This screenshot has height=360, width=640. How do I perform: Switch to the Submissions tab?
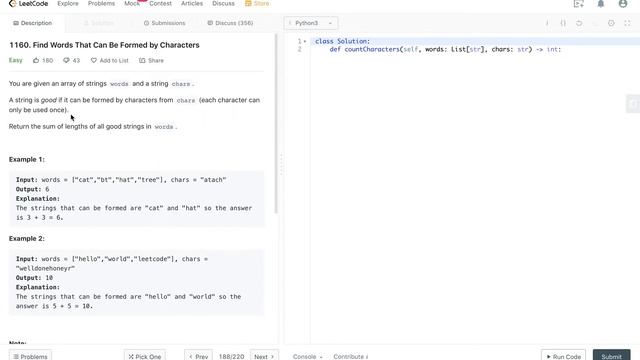point(164,23)
